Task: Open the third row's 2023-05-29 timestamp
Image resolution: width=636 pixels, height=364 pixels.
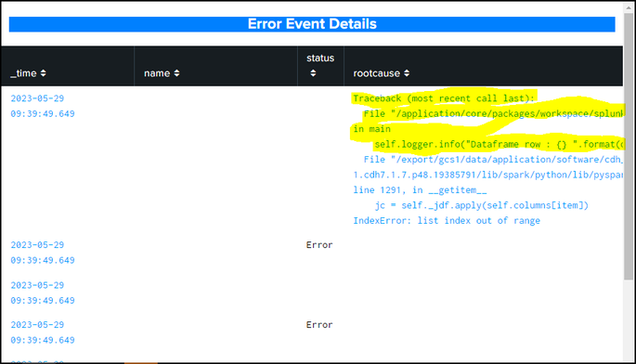Action: click(43, 292)
